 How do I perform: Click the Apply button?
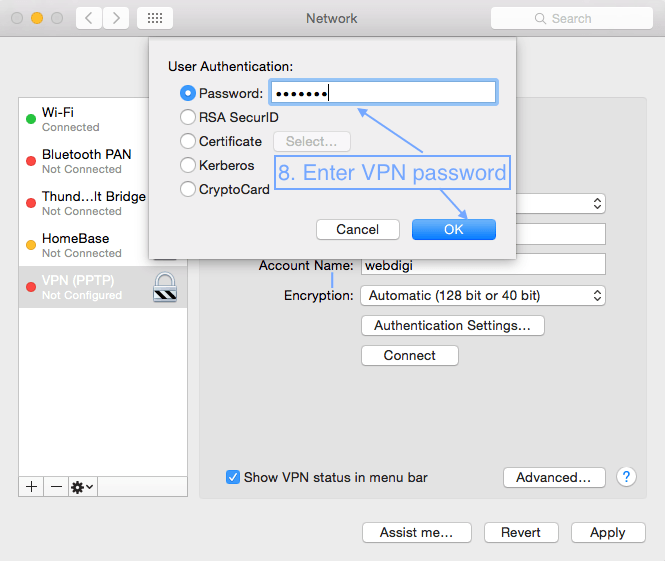(x=608, y=532)
